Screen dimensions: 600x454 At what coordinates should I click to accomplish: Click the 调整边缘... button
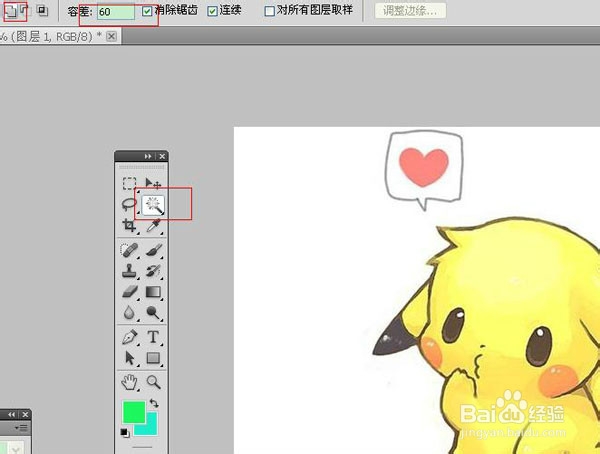point(410,11)
